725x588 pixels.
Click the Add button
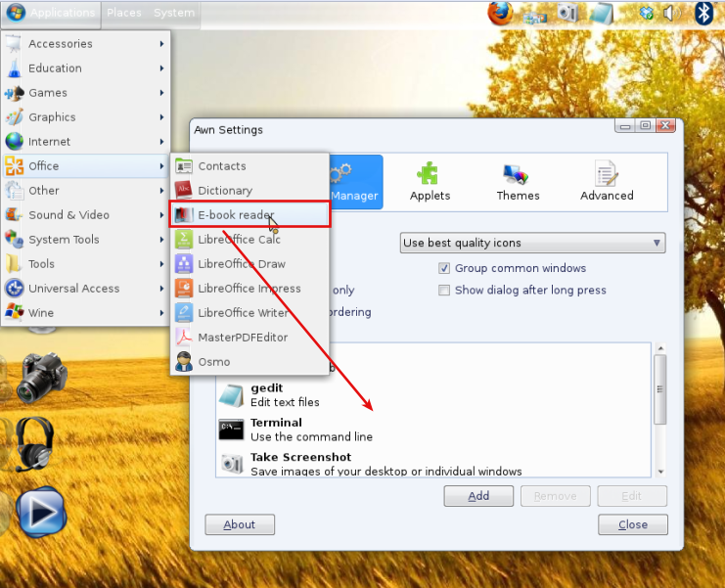click(x=478, y=496)
